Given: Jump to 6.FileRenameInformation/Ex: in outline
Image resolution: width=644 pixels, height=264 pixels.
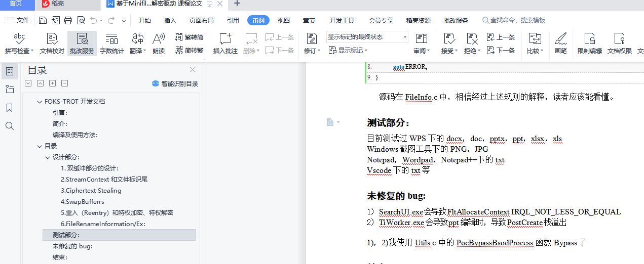Looking at the screenshot, I should point(103,224).
